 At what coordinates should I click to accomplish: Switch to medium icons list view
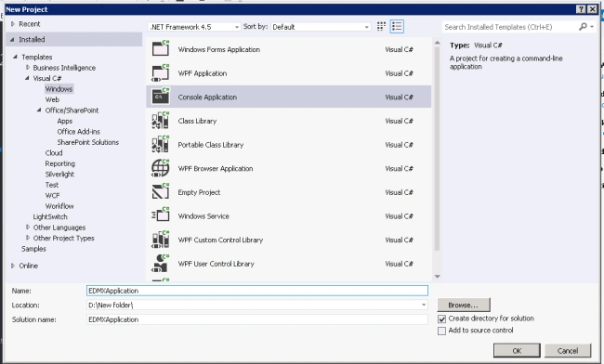(397, 26)
